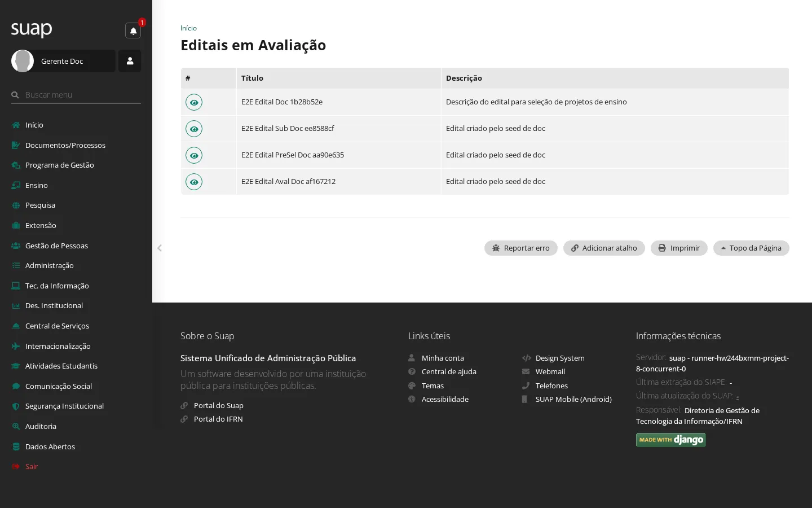View edital E2E Edital Sub Doc ee8588cf
Screen dimensions: 812x508
click(194, 129)
